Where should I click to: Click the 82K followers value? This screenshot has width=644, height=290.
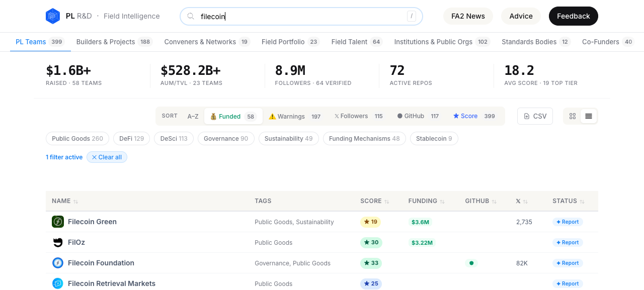pyautogui.click(x=522, y=263)
